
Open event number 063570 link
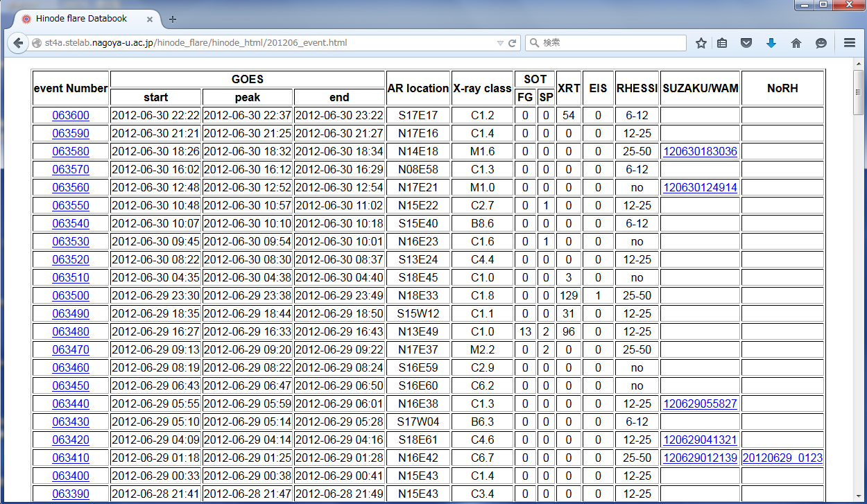[x=71, y=169]
